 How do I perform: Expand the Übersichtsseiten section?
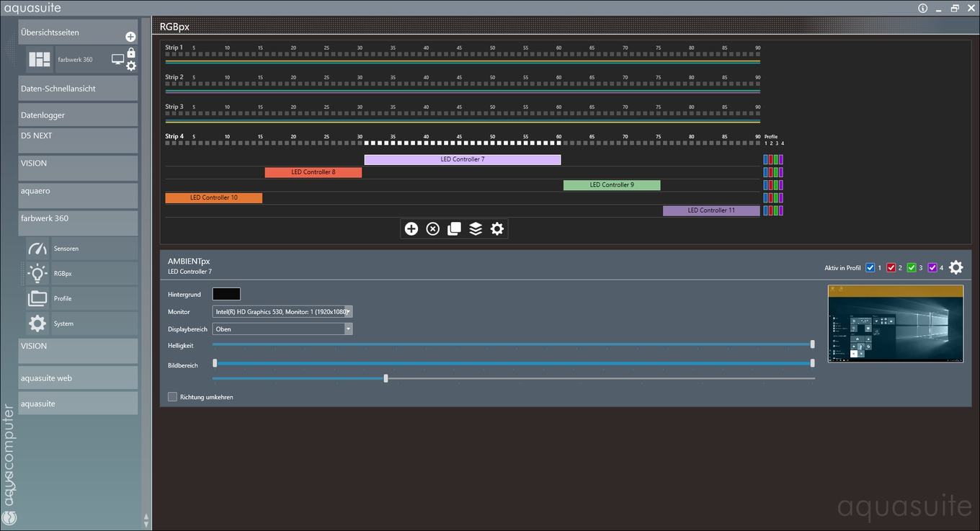pos(78,32)
